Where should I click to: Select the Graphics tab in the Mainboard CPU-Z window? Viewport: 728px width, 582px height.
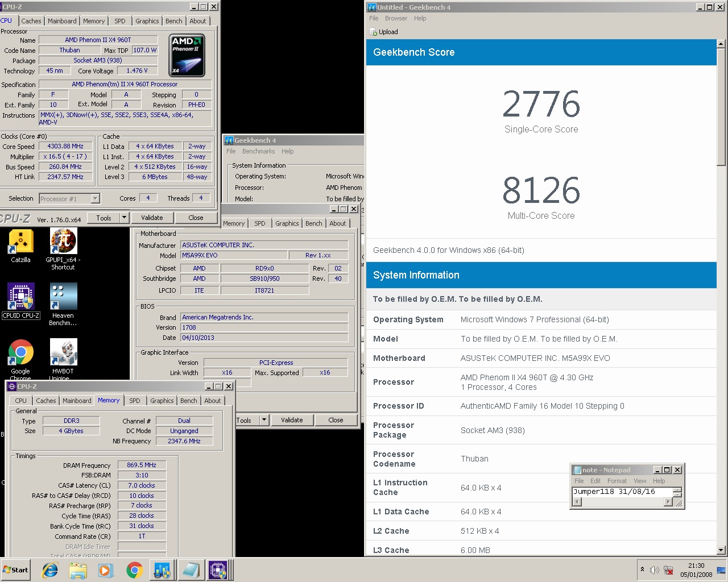287,223
